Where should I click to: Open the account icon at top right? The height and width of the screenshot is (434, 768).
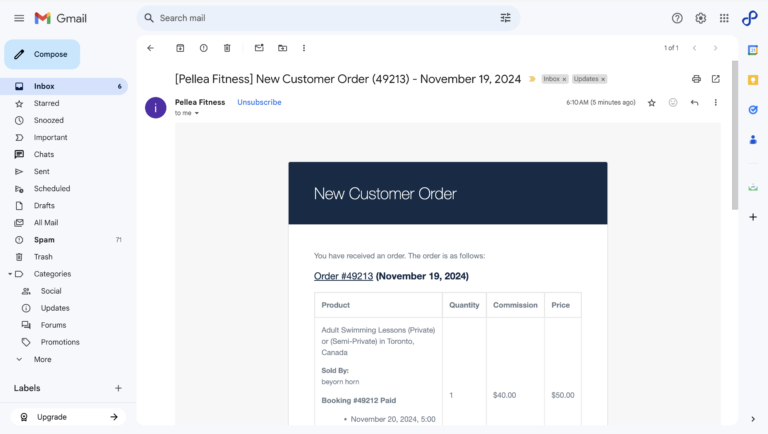click(749, 18)
